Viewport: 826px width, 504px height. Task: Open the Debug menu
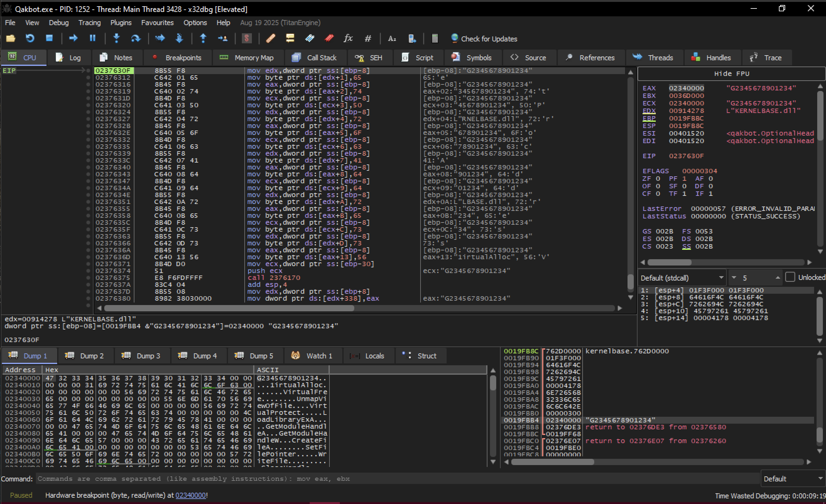click(59, 22)
